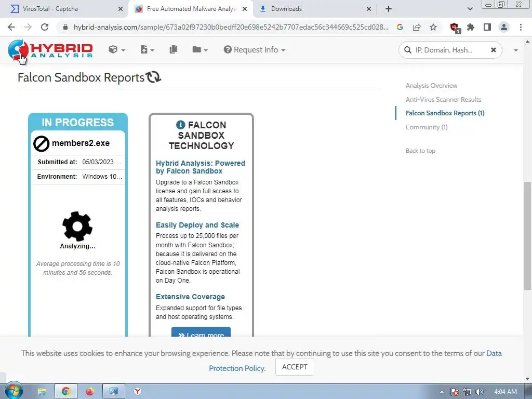The image size is (532, 399).
Task: Bookmark this page with star icon
Action: click(433, 27)
